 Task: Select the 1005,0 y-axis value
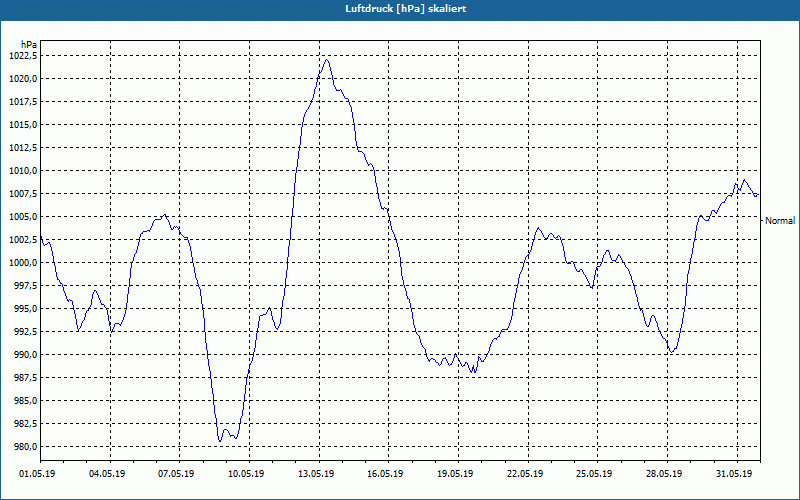pyautogui.click(x=23, y=216)
